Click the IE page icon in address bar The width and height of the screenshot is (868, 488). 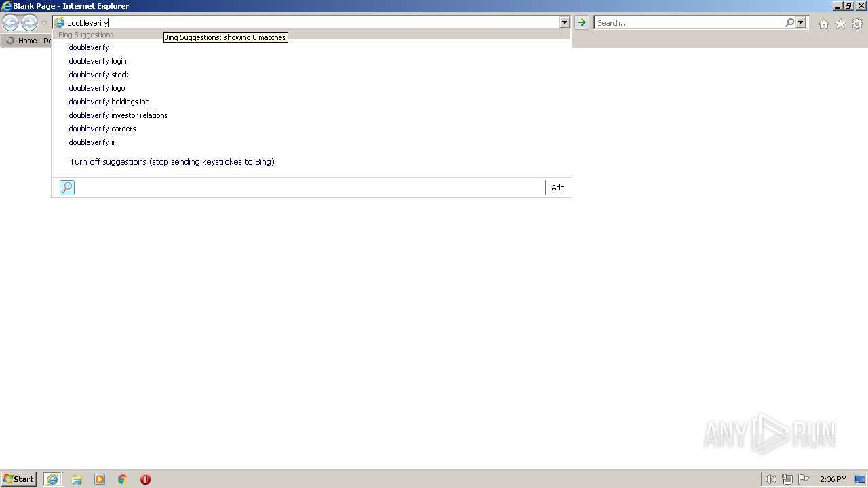[x=60, y=23]
